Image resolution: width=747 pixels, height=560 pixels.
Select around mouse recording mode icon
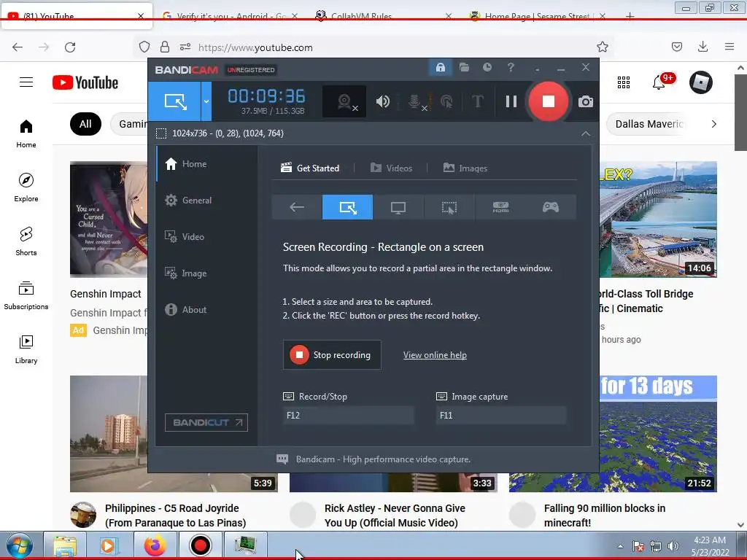(x=449, y=207)
